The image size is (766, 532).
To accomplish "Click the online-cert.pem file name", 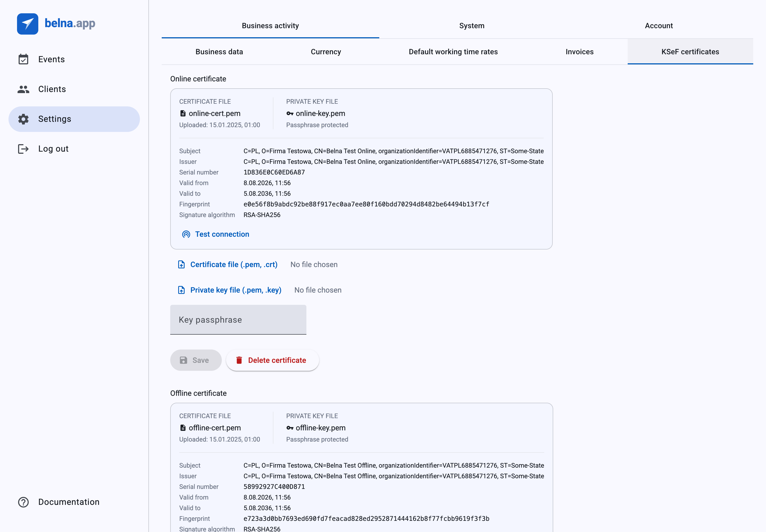I will [215, 113].
